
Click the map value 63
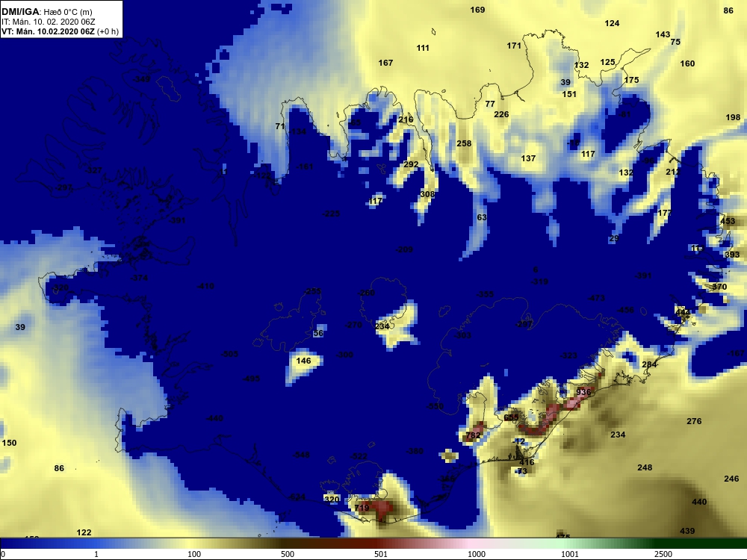click(x=482, y=217)
